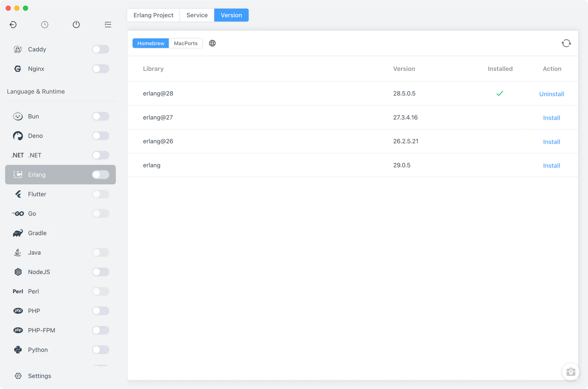The image size is (588, 389).
Task: Click the green installed checkmark for erlang@28
Action: point(500,93)
